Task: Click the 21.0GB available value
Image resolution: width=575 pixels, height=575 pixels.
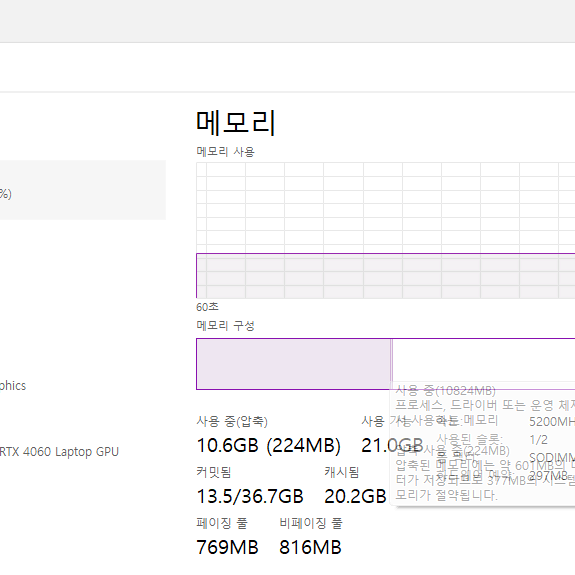Action: click(x=392, y=446)
